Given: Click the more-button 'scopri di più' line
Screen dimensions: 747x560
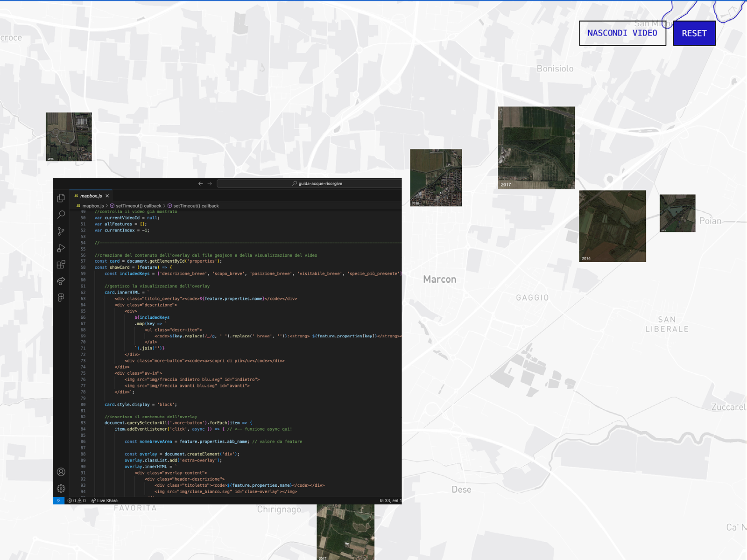Looking at the screenshot, I should (204, 361).
